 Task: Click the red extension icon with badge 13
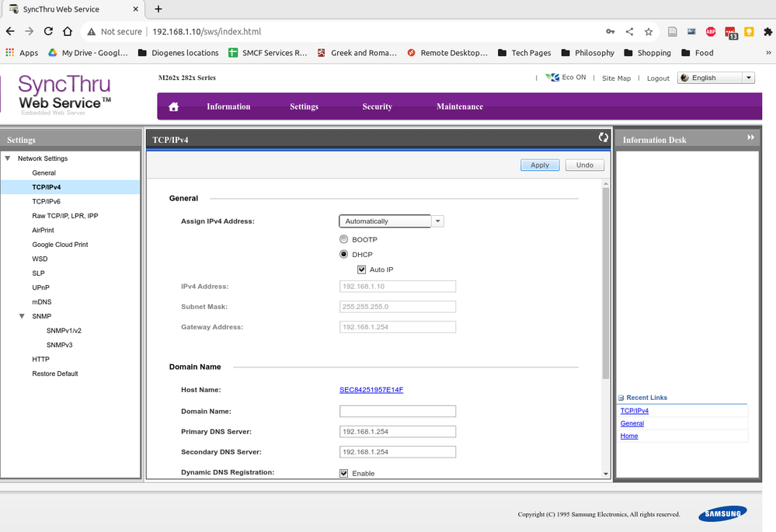(730, 33)
